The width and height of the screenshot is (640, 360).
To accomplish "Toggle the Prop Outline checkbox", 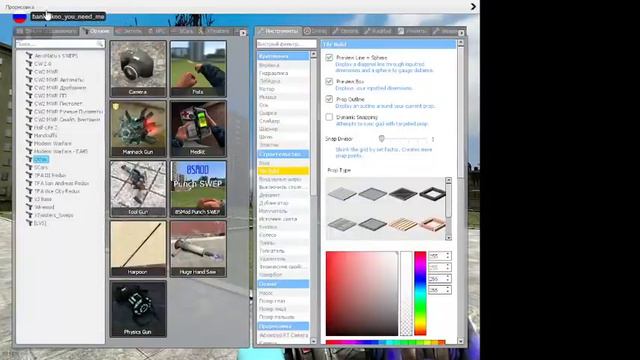I will point(329,99).
